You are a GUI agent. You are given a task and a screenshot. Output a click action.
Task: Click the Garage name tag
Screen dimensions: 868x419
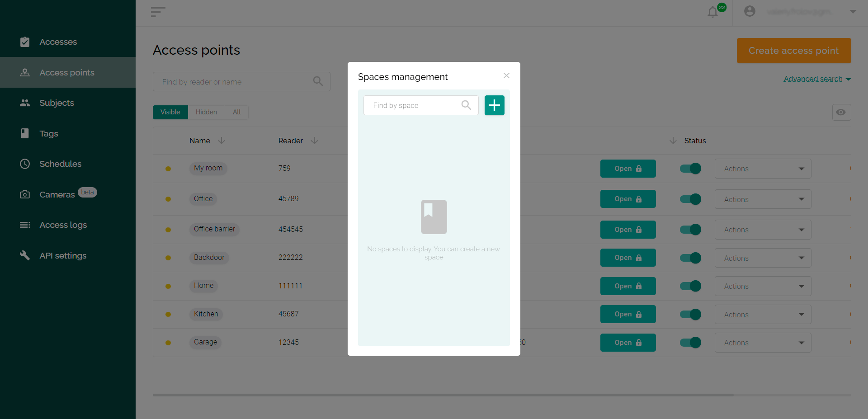(x=205, y=342)
